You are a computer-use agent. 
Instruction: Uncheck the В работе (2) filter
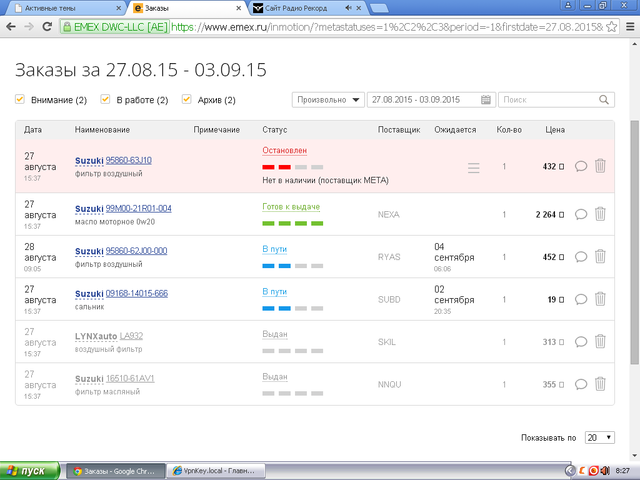105,100
